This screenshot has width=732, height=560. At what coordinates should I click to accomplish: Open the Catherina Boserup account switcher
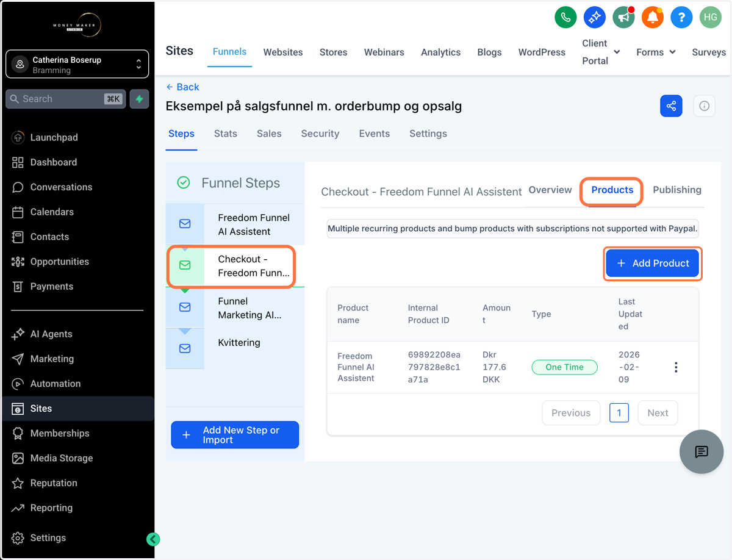click(x=77, y=64)
